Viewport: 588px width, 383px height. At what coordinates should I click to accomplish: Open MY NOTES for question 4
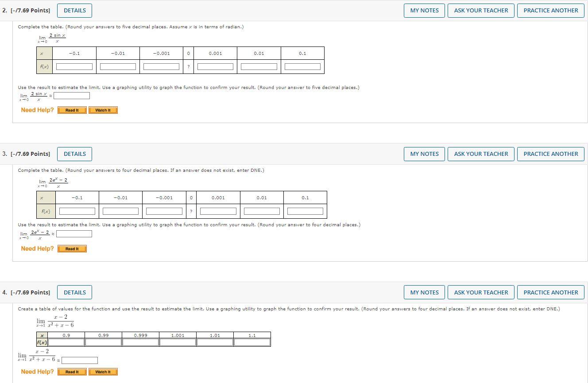[x=424, y=292]
